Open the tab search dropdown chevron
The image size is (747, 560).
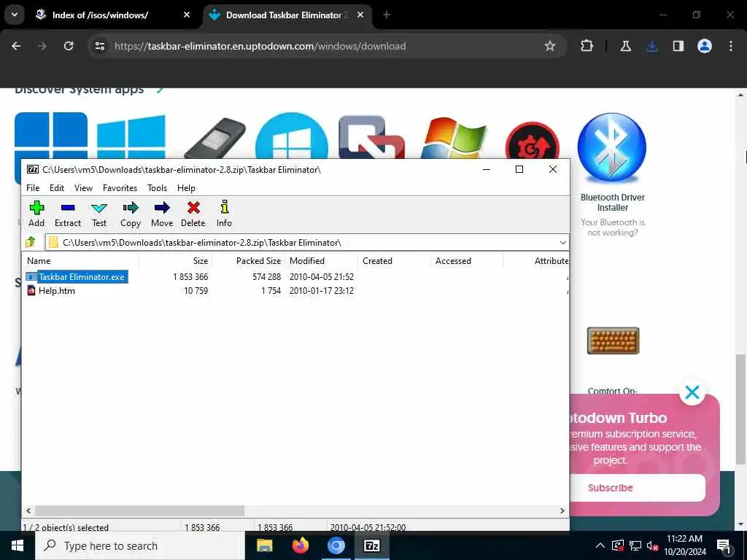(x=15, y=15)
